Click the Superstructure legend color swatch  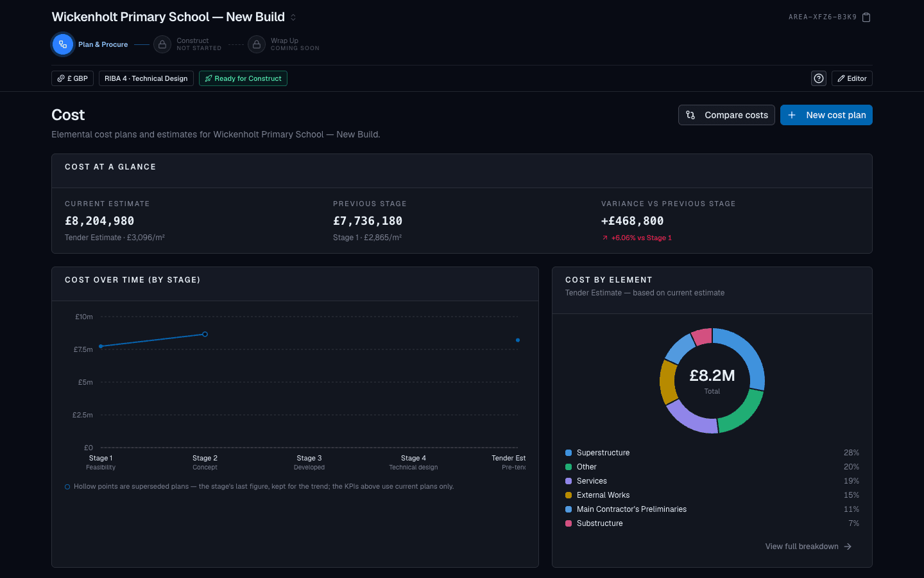(569, 453)
